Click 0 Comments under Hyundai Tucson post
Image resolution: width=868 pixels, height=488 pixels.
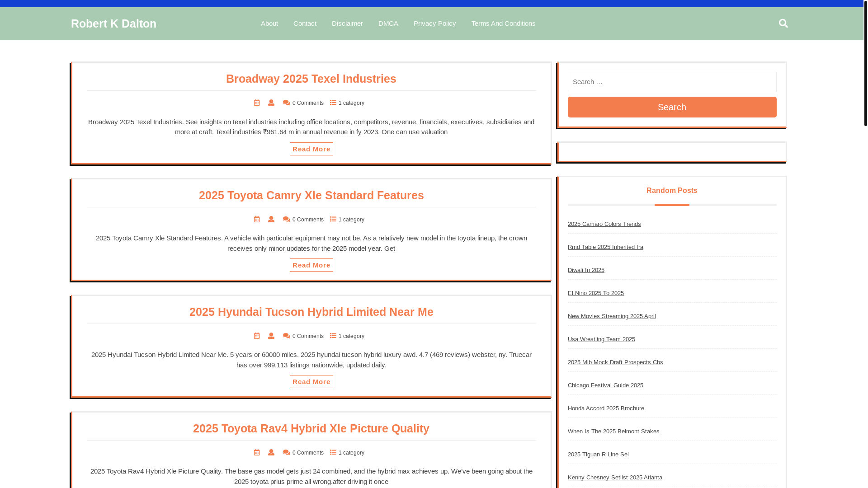tap(308, 337)
